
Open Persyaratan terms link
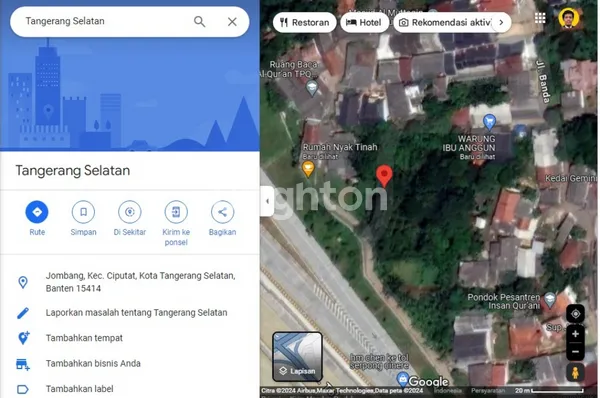488,391
